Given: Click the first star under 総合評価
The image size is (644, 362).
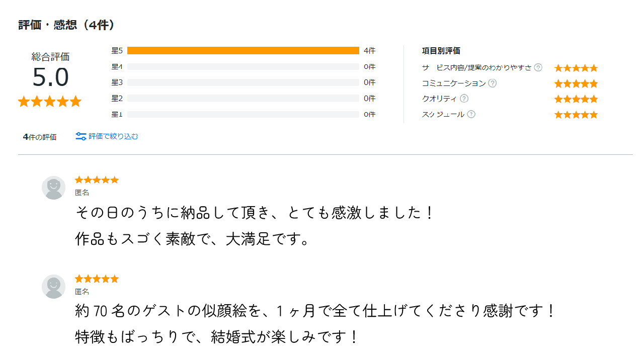Looking at the screenshot, I should (23, 101).
